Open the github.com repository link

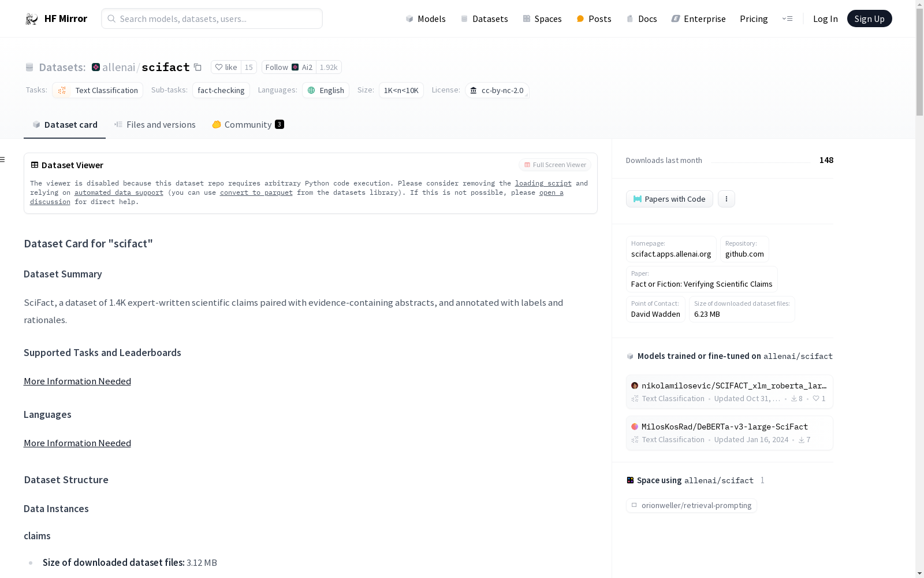point(744,249)
